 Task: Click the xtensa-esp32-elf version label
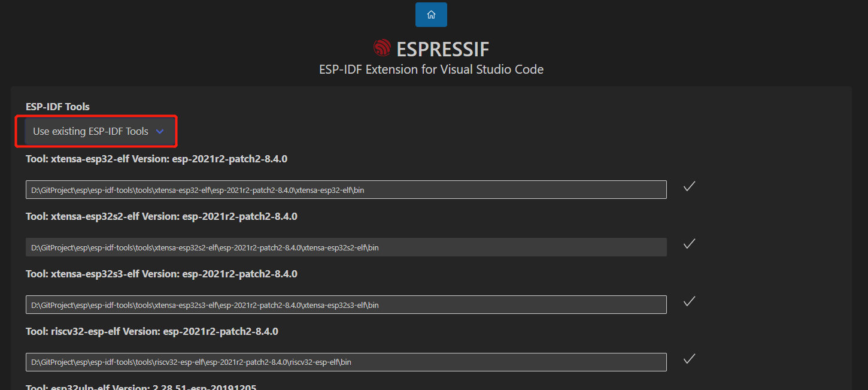pos(156,158)
